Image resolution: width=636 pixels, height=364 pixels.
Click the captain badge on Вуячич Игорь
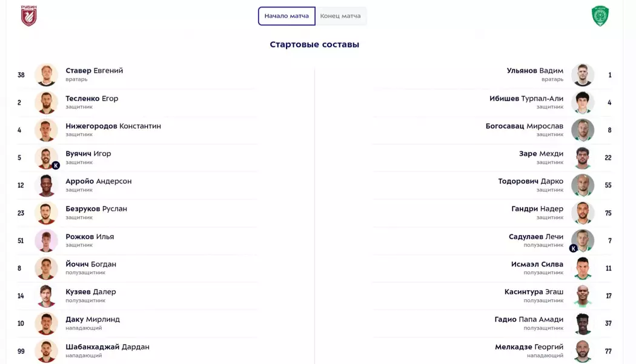[x=56, y=165]
